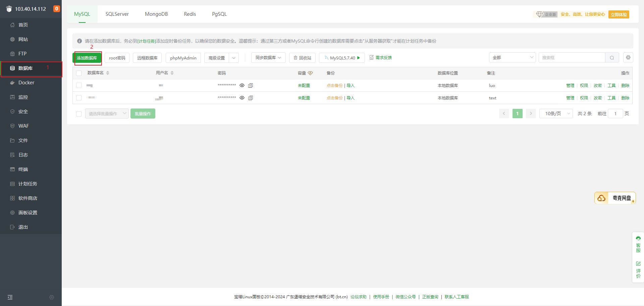The width and height of the screenshot is (644, 306).
Task: Click 点击备份 in the luo row
Action: tap(335, 86)
